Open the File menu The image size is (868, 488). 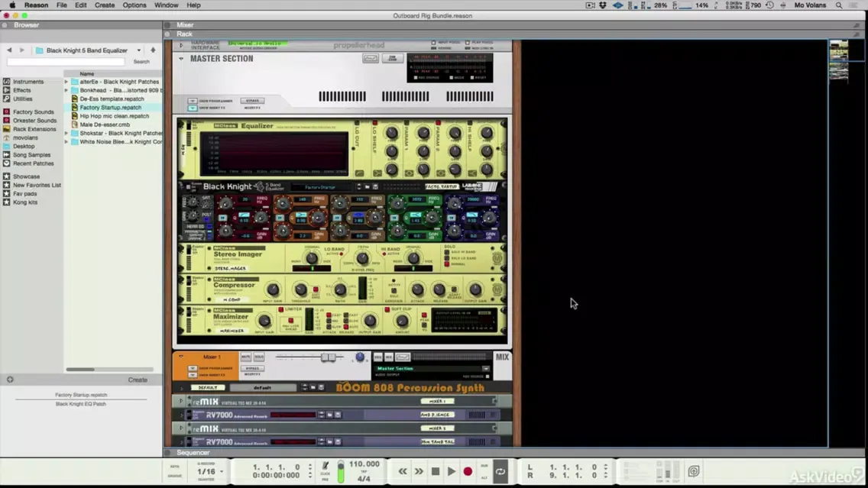(x=61, y=5)
